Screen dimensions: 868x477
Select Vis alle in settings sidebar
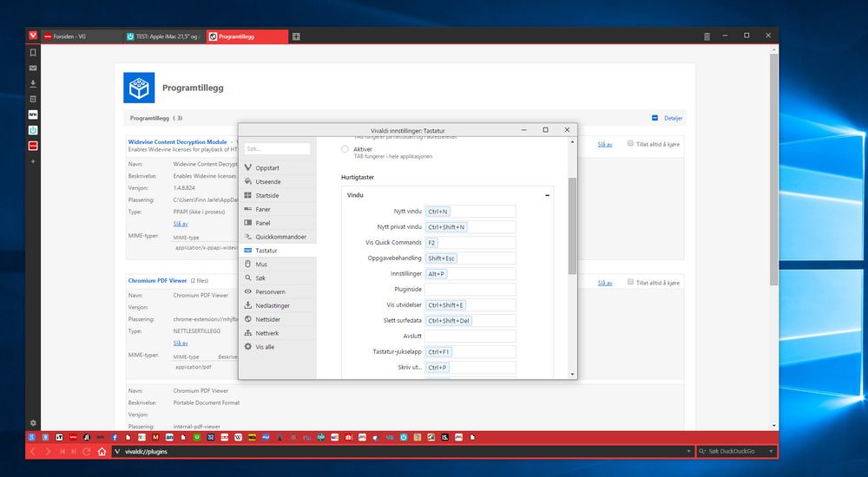[x=278, y=347]
